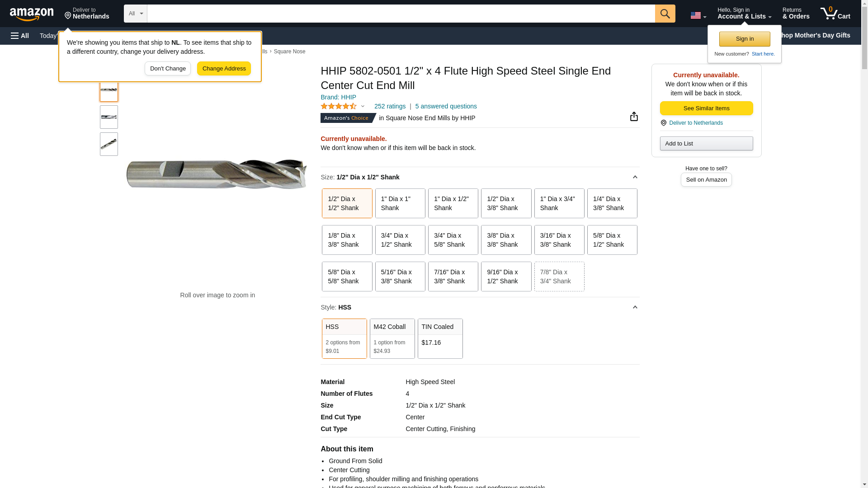Select the second product thumbnail image
The height and width of the screenshot is (488, 868).
109,117
